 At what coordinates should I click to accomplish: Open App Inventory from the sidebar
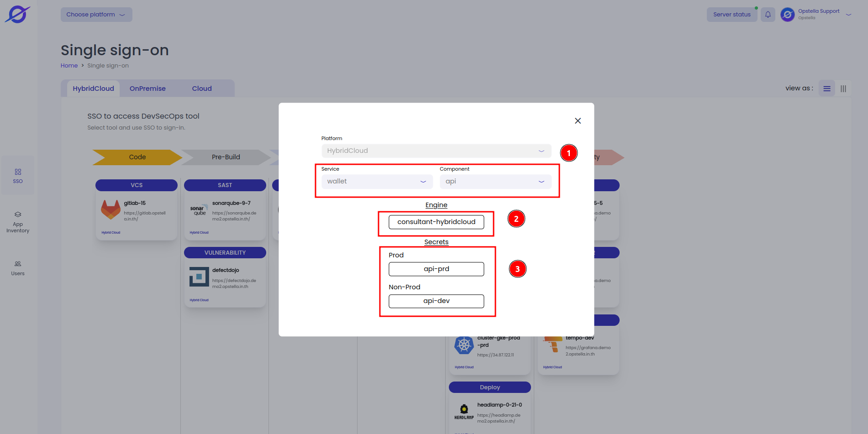point(18,222)
